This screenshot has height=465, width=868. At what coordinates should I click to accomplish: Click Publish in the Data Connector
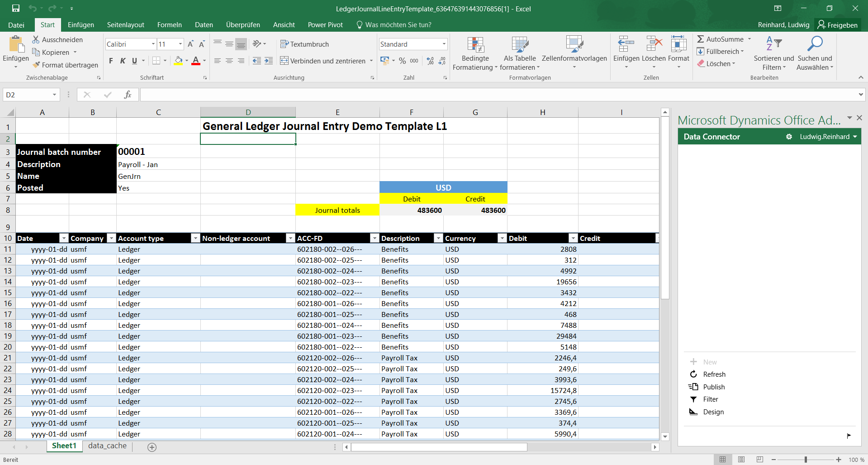pyautogui.click(x=713, y=387)
